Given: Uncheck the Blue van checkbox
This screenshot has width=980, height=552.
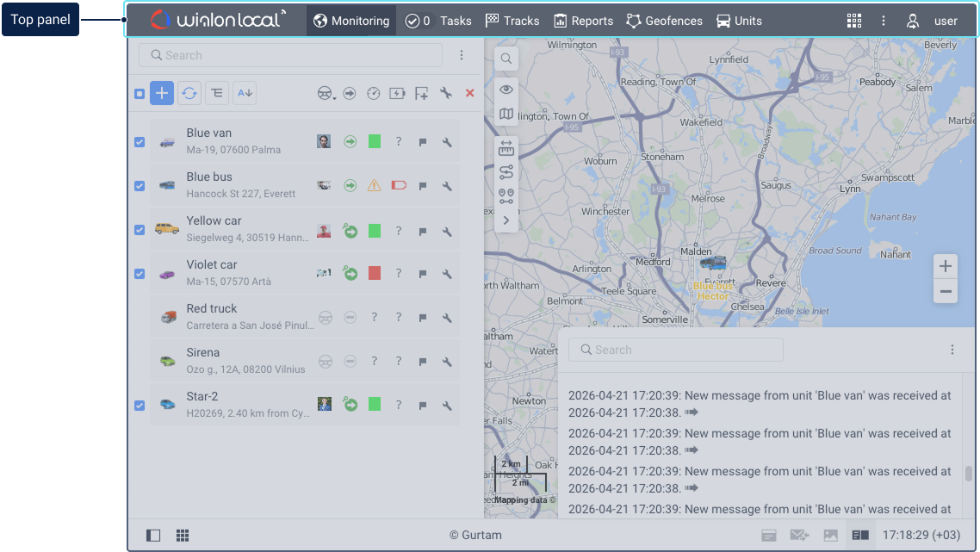Looking at the screenshot, I should click(x=140, y=142).
